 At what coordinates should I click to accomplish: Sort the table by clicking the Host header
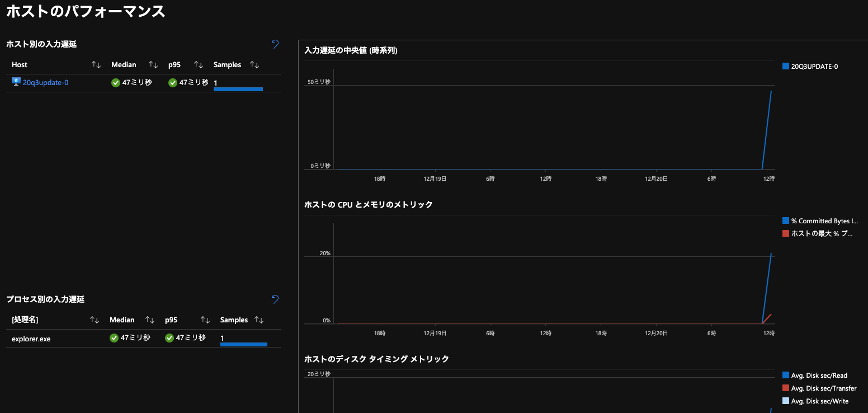[x=19, y=64]
